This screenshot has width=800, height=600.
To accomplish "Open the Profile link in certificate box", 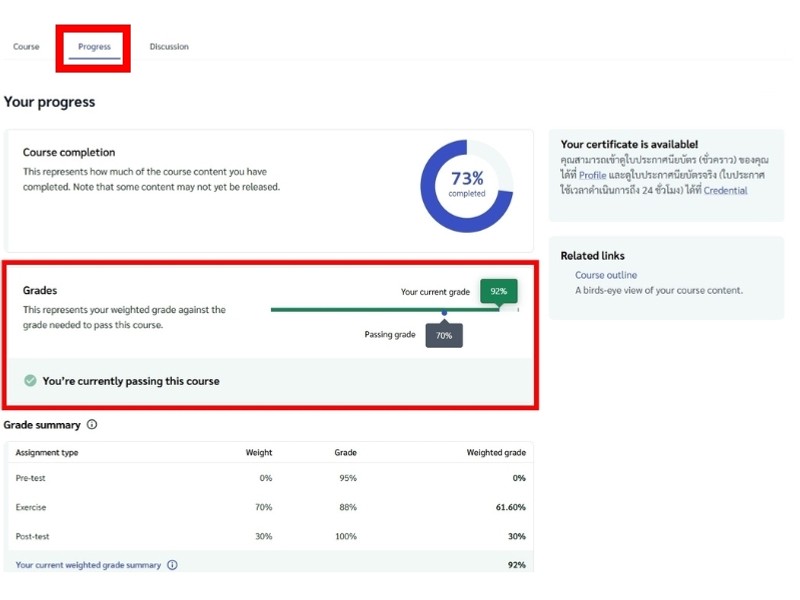I will [592, 175].
